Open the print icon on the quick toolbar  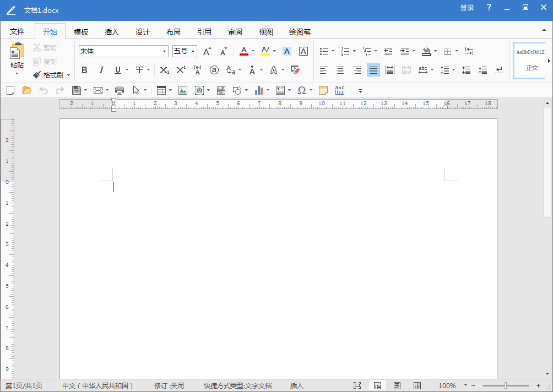pos(120,90)
